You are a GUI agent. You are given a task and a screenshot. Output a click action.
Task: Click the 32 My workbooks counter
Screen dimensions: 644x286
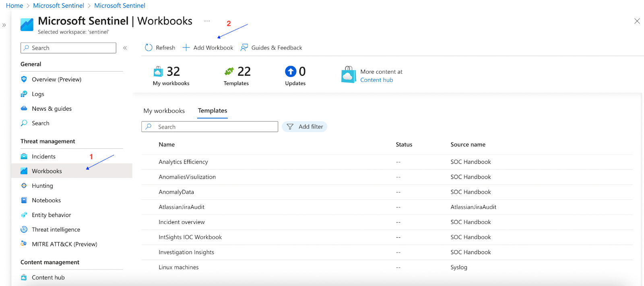pyautogui.click(x=171, y=76)
